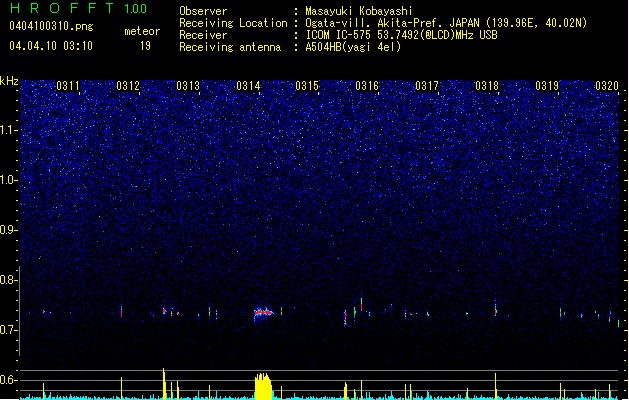Click the meteor count value 19

[145, 46]
